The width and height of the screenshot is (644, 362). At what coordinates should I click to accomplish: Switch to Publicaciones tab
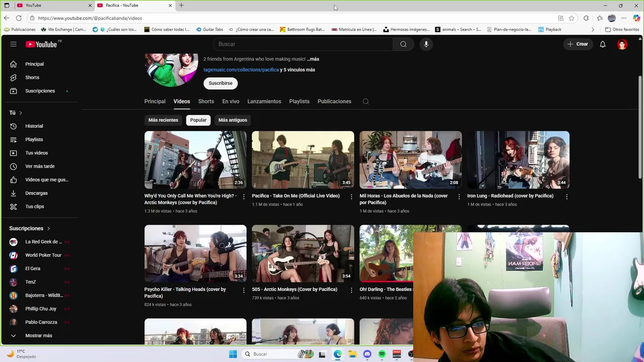click(x=334, y=102)
